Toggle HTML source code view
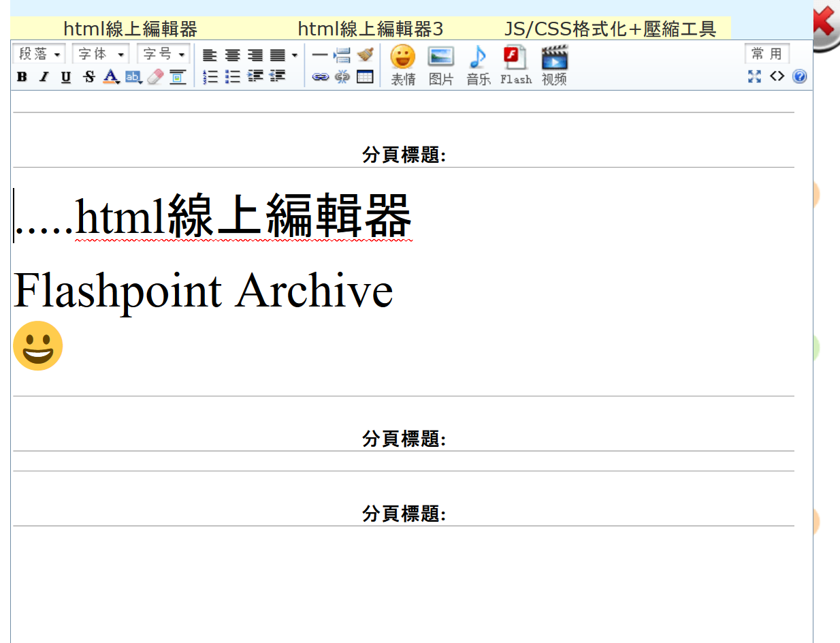This screenshot has height=643, width=840. point(777,76)
